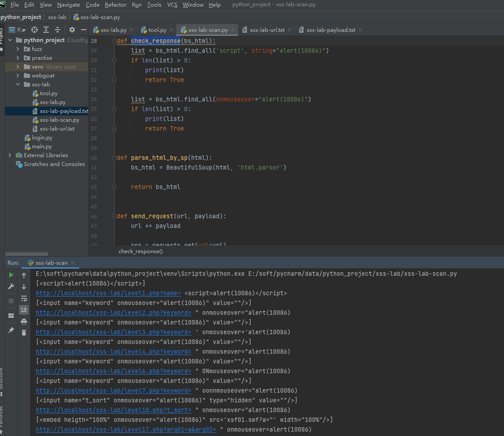Clear console output with trash icon
The width and height of the screenshot is (504, 436).
(24, 333)
